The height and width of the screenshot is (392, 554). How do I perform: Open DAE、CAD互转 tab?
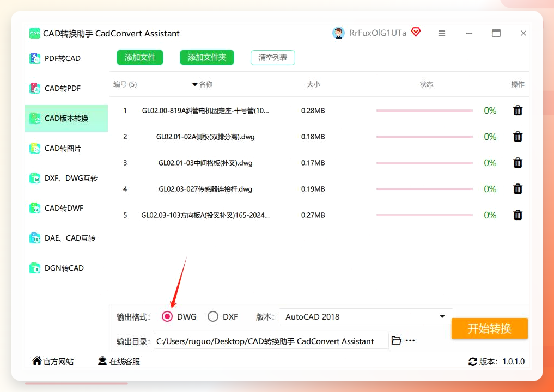[x=66, y=238]
